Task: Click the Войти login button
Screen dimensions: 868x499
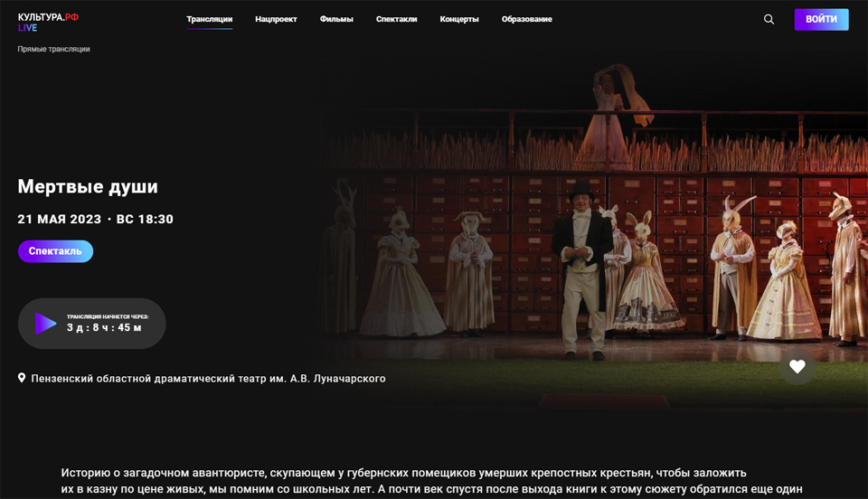Action: coord(821,19)
